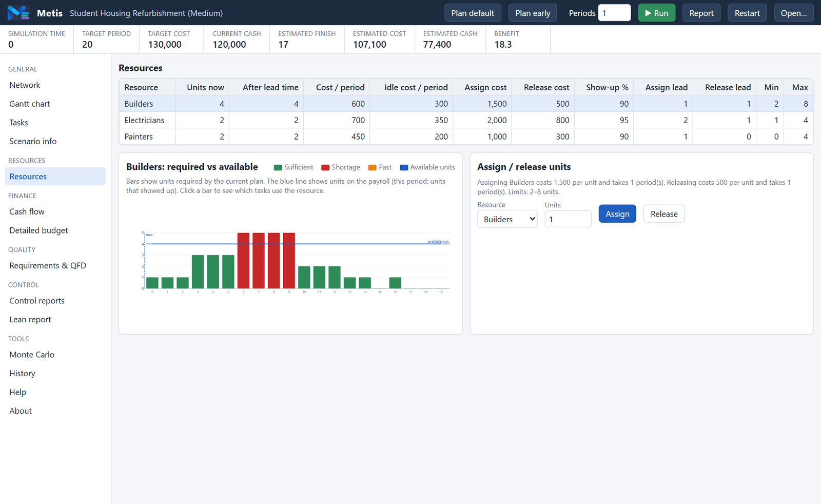
Task: Go to Requirements & QFD
Action: pos(55,265)
